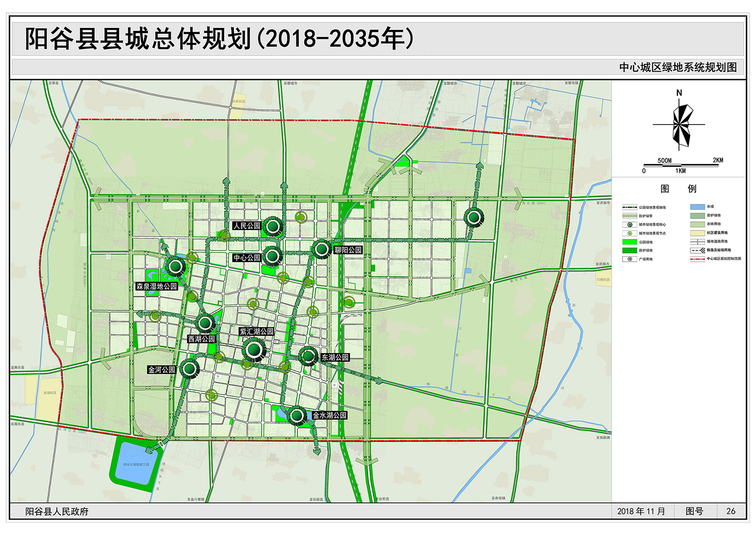The image size is (756, 535).
Task: Click the 西湖公园 map label
Action: [x=202, y=339]
